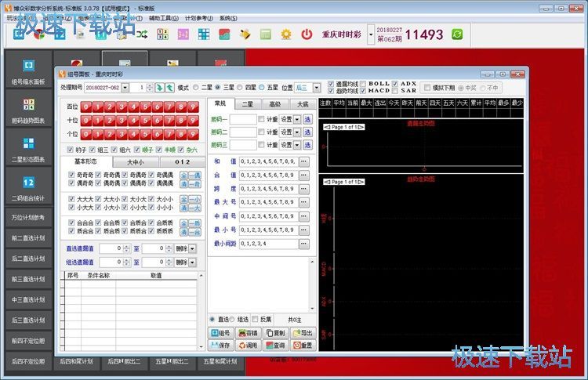Click the 保存 save button
This screenshot has width=588, height=380.
221,345
